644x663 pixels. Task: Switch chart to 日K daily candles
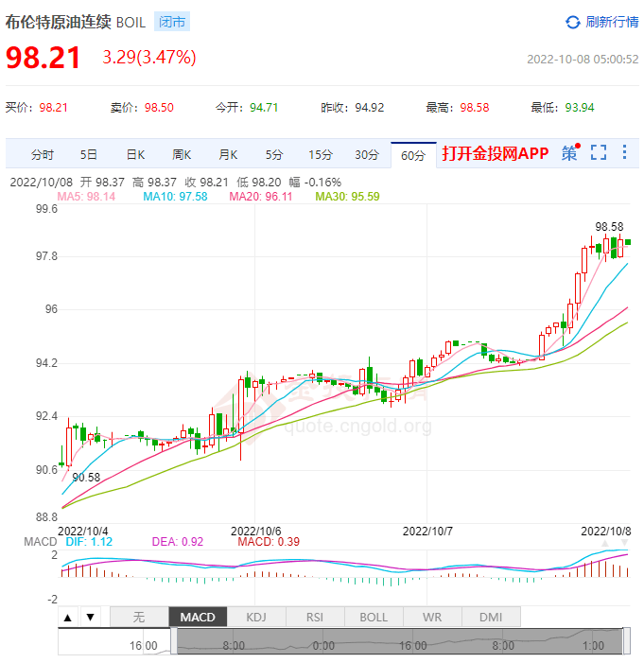[135, 154]
